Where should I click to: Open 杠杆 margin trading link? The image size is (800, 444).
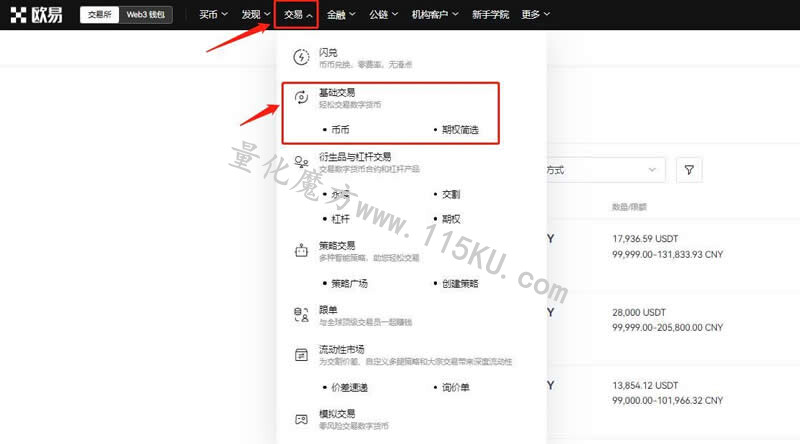point(340,219)
